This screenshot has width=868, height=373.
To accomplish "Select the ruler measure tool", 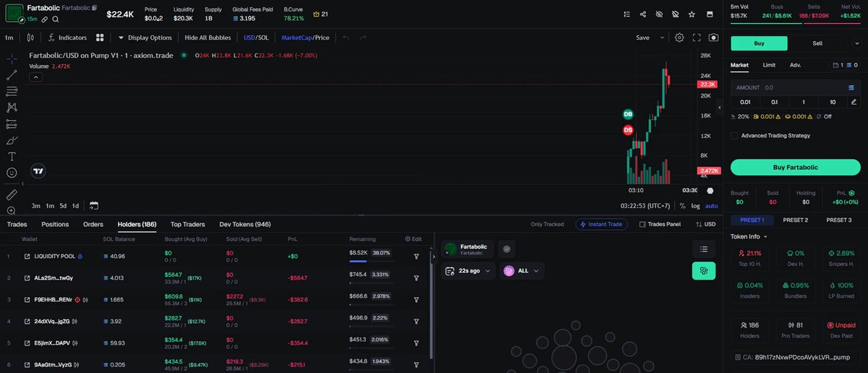I will point(12,195).
